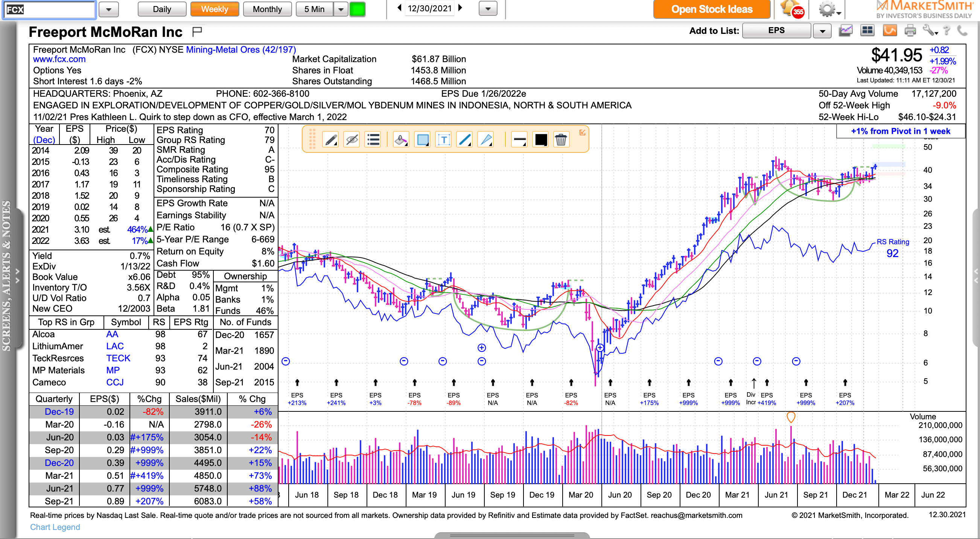The image size is (980, 539).
Task: Click the '+1% from Pivot in 1 week' label
Action: click(901, 131)
